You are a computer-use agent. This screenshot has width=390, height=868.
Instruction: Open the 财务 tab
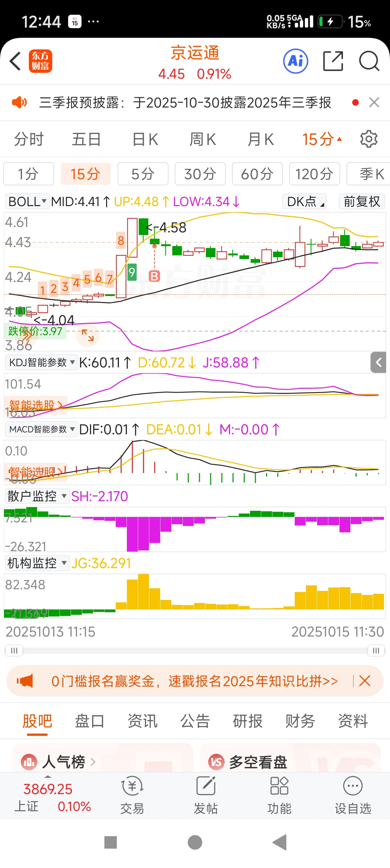point(300,721)
